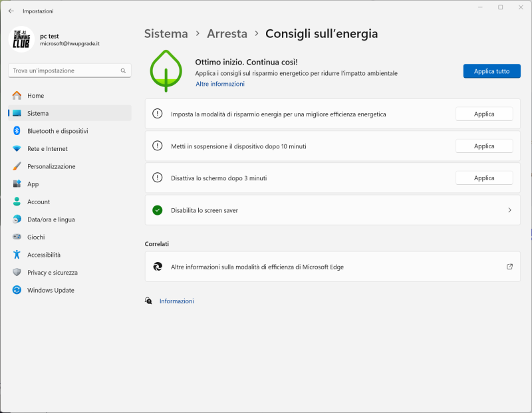Open Bluetooth e dispositivi settings
The width and height of the screenshot is (532, 413).
[x=57, y=131]
